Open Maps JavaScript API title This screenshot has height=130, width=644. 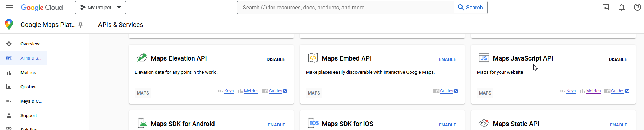pos(523,58)
